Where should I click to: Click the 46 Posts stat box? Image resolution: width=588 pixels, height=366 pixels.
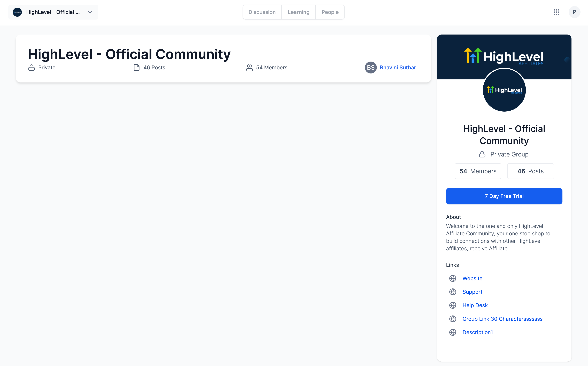tap(530, 171)
